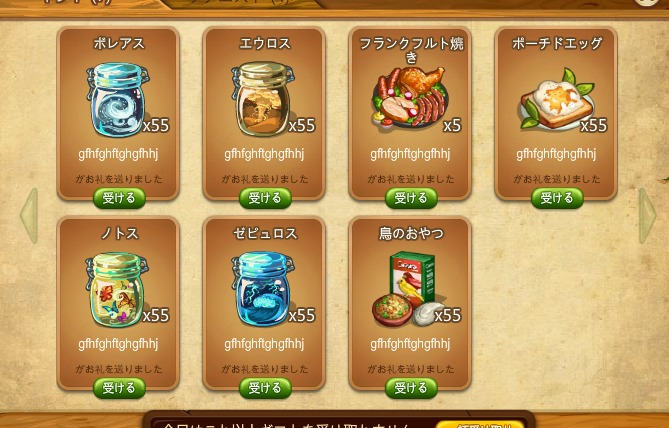This screenshot has height=428, width=669.
Task: Click the ゼピュロス wave jar icon
Action: tap(263, 289)
